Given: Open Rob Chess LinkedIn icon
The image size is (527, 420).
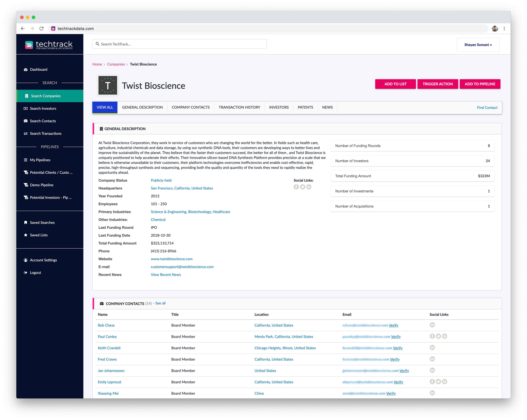Looking at the screenshot, I should [x=432, y=325].
